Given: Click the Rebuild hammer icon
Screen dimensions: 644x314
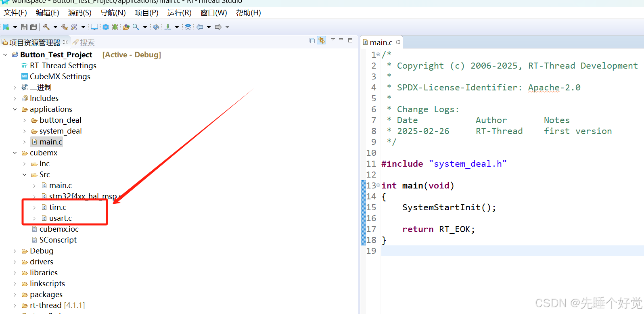Looking at the screenshot, I should pyautogui.click(x=65, y=27).
